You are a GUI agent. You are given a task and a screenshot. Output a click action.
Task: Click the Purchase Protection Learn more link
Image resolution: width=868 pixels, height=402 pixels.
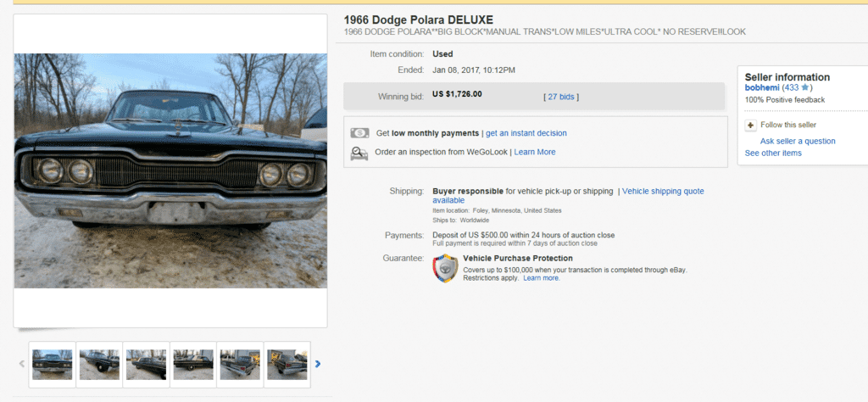(x=542, y=278)
